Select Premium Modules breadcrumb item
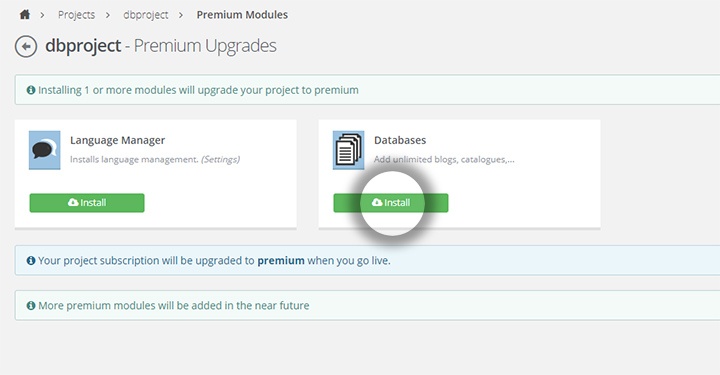The height and width of the screenshot is (375, 720). pos(242,15)
